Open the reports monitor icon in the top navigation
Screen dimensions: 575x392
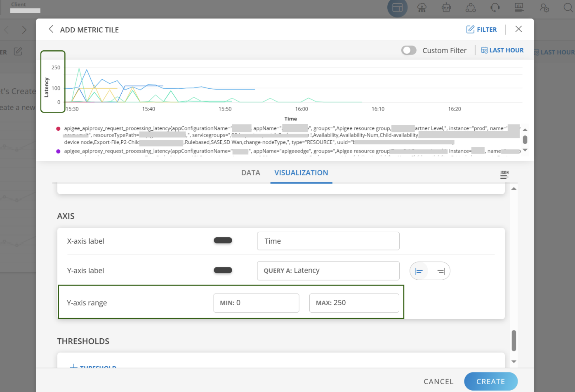click(x=519, y=7)
